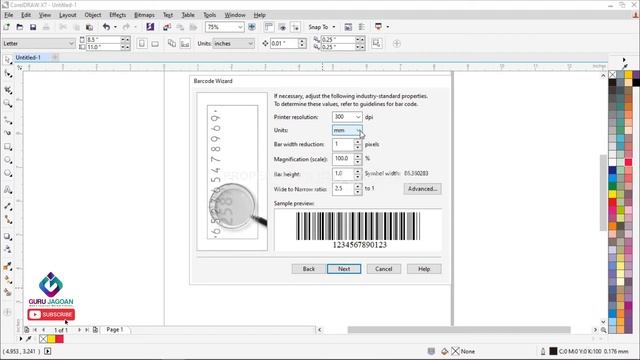This screenshot has height=360, width=640.
Task: Select the Crop tool
Action: coord(8,90)
